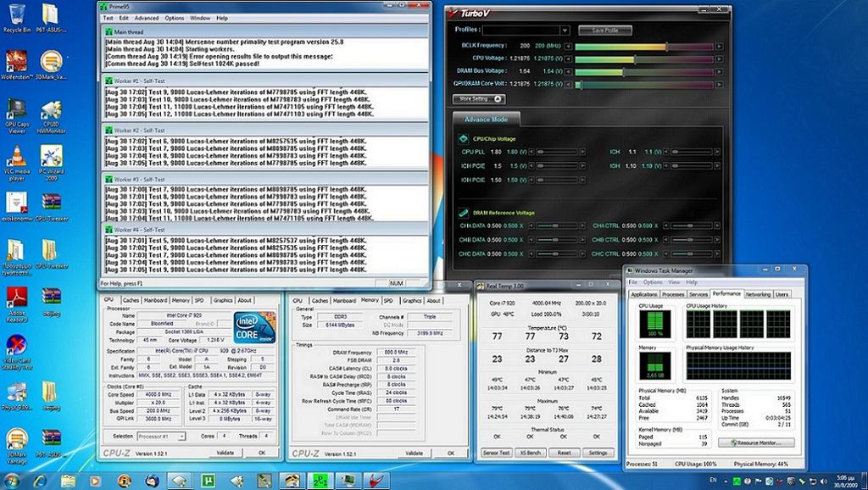Open Prime95's Options menu

coord(175,19)
